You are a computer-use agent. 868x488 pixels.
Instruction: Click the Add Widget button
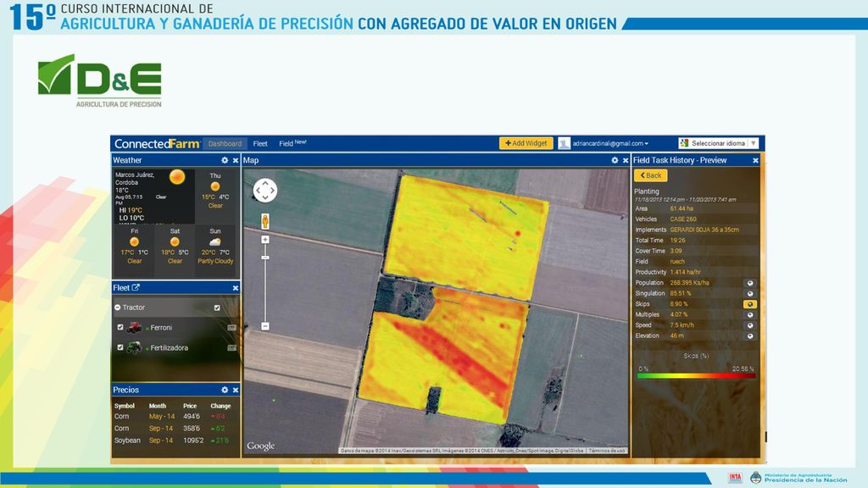point(526,142)
